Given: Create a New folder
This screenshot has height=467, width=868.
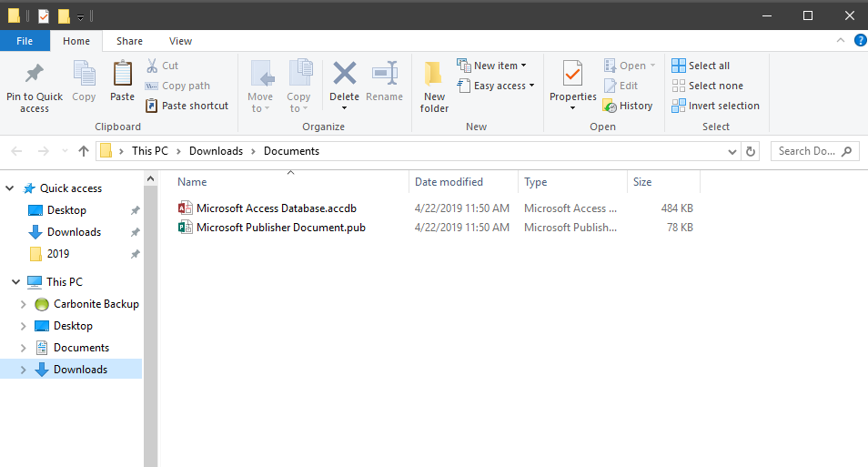Looking at the screenshot, I should click(x=434, y=87).
